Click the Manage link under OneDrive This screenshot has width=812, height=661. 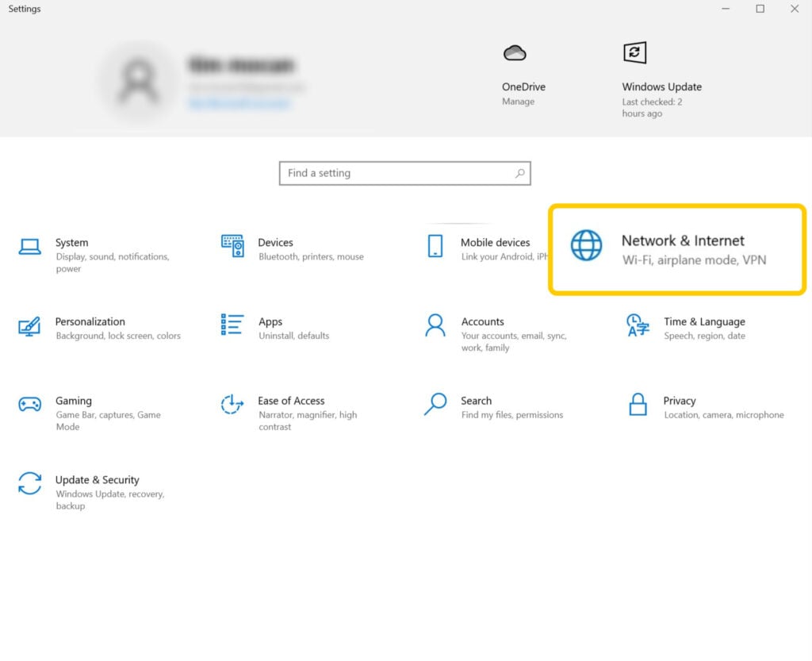click(519, 102)
